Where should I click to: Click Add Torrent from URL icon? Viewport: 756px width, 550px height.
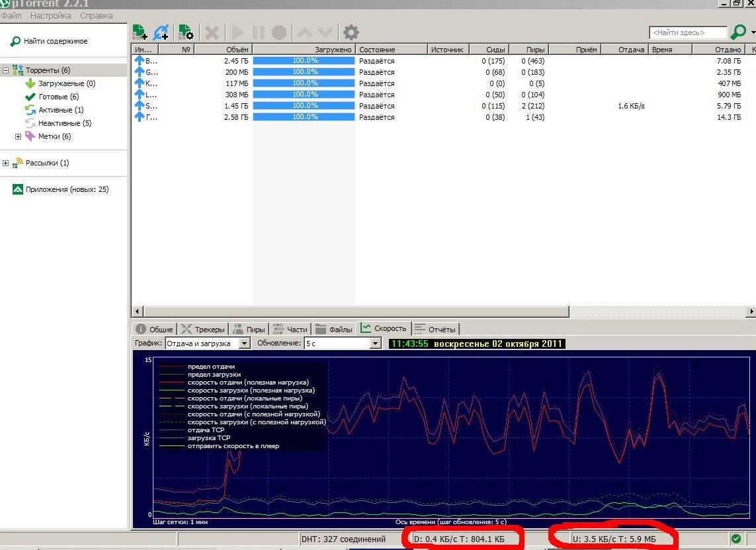(161, 32)
